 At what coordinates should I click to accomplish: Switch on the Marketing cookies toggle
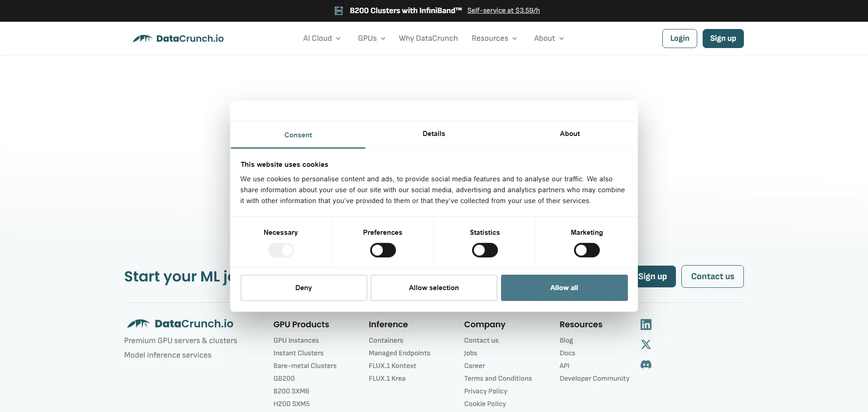click(x=587, y=250)
